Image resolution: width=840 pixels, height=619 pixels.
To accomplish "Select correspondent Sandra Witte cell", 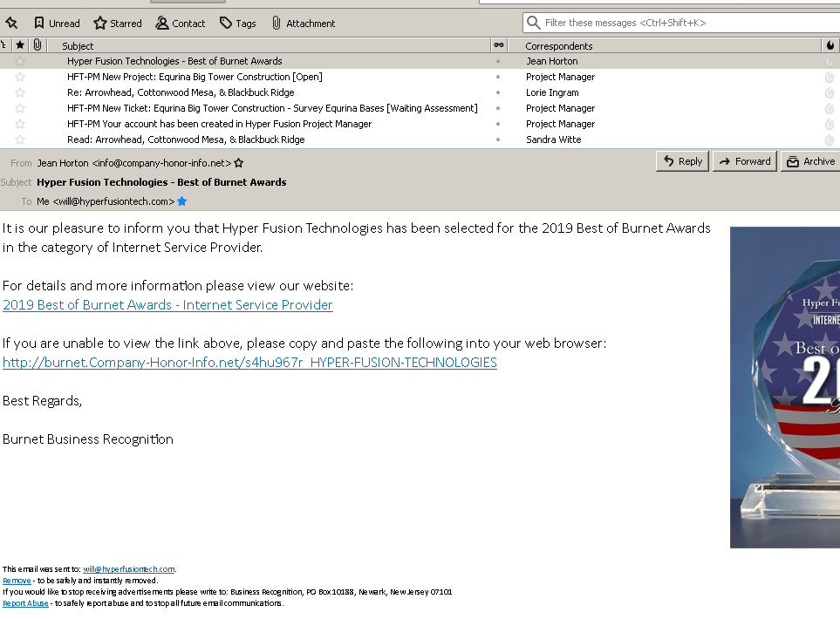I will (x=553, y=139).
